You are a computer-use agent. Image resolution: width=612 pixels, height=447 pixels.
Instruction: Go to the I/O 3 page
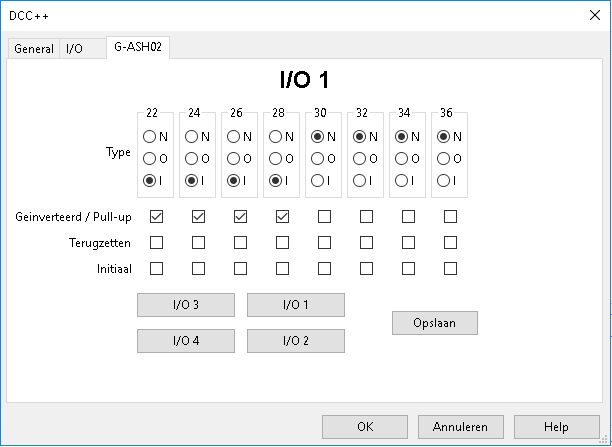click(185, 305)
